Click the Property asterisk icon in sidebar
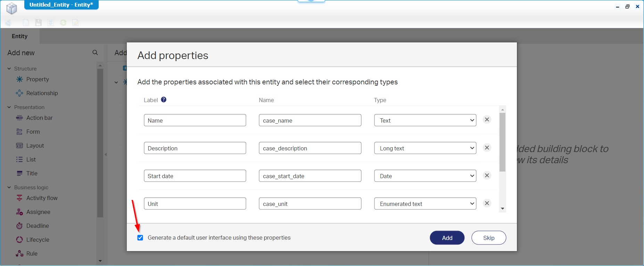The height and width of the screenshot is (266, 644). point(19,79)
